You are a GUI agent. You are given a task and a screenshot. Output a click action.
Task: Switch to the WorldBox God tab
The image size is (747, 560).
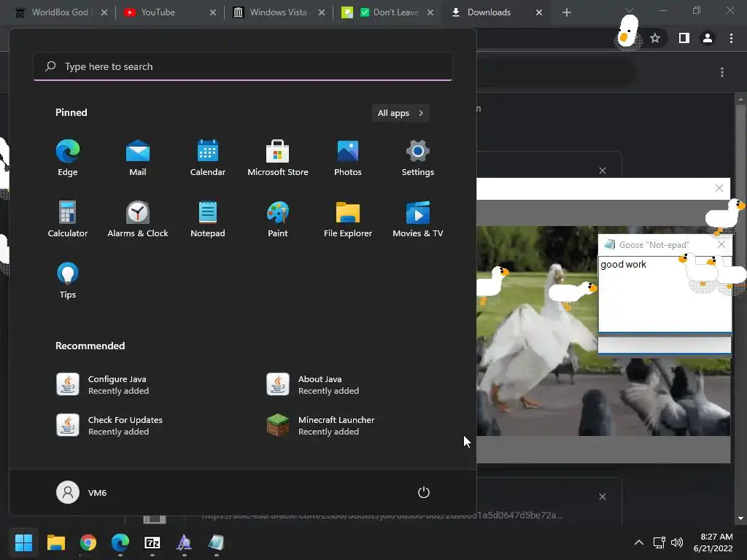[61, 12]
